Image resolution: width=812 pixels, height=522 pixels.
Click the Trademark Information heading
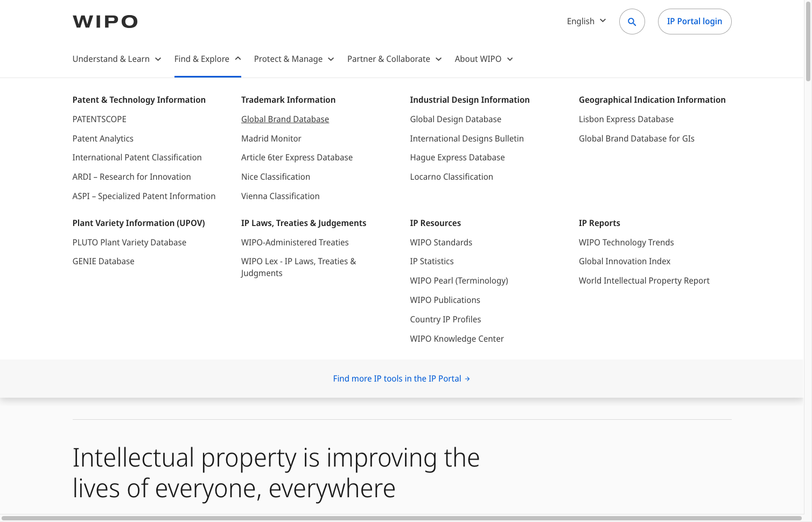289,100
